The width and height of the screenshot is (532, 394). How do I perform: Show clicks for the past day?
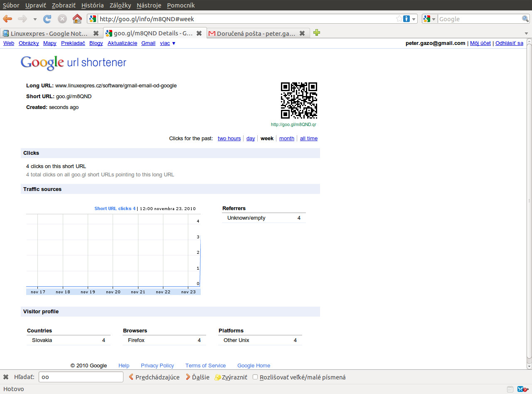click(x=251, y=139)
